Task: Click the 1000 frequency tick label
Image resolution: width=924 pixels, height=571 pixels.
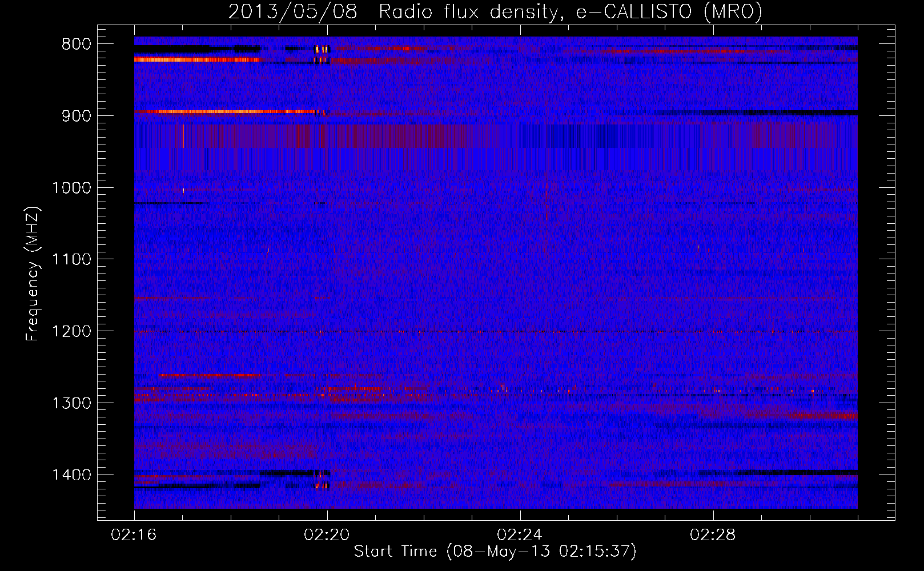Action: [71, 188]
